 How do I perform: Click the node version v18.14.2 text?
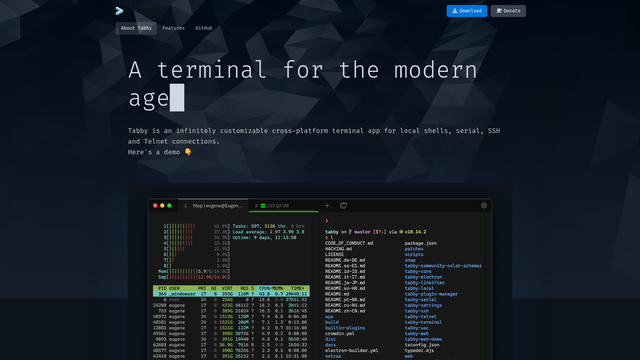[415, 231]
